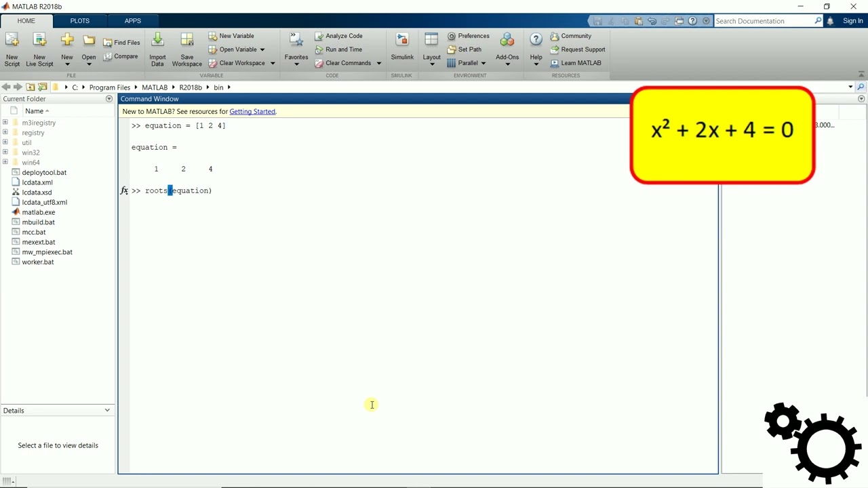Click Find Files in toolstrip

click(121, 42)
